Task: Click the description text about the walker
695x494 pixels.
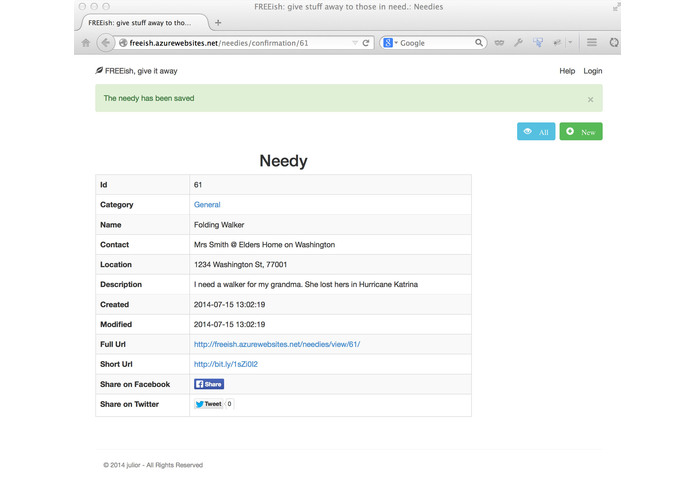Action: (x=306, y=284)
